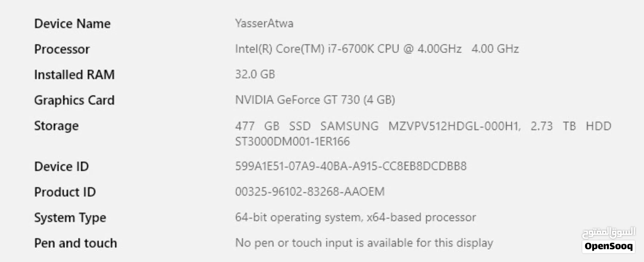Click the Storage label

tap(56, 126)
